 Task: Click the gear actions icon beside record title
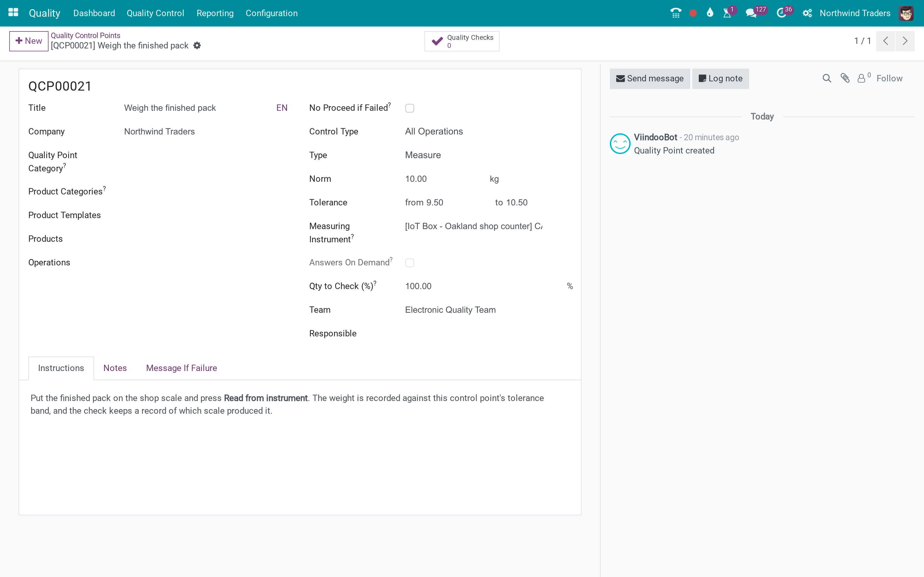(x=197, y=45)
